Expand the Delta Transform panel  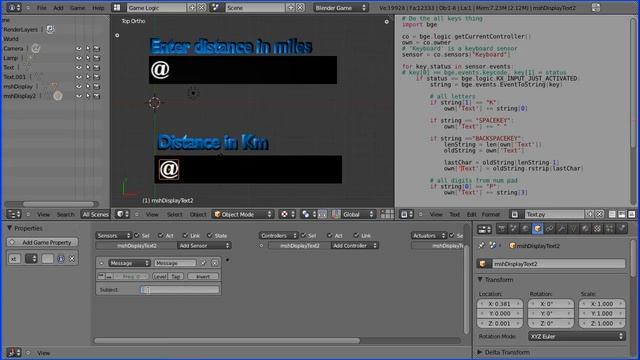(x=480, y=352)
